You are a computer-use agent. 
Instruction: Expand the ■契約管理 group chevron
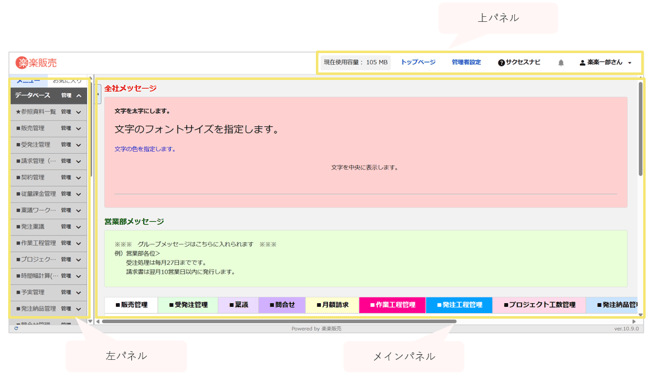[79, 177]
